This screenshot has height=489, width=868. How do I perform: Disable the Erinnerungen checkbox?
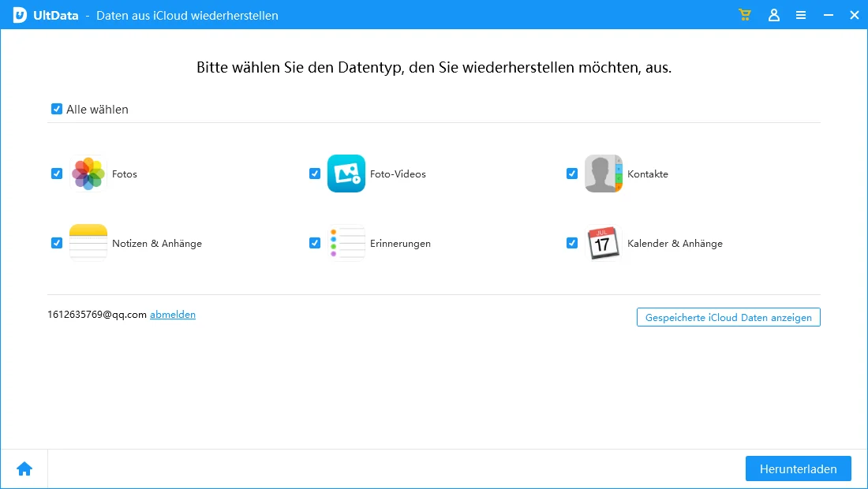(x=315, y=243)
